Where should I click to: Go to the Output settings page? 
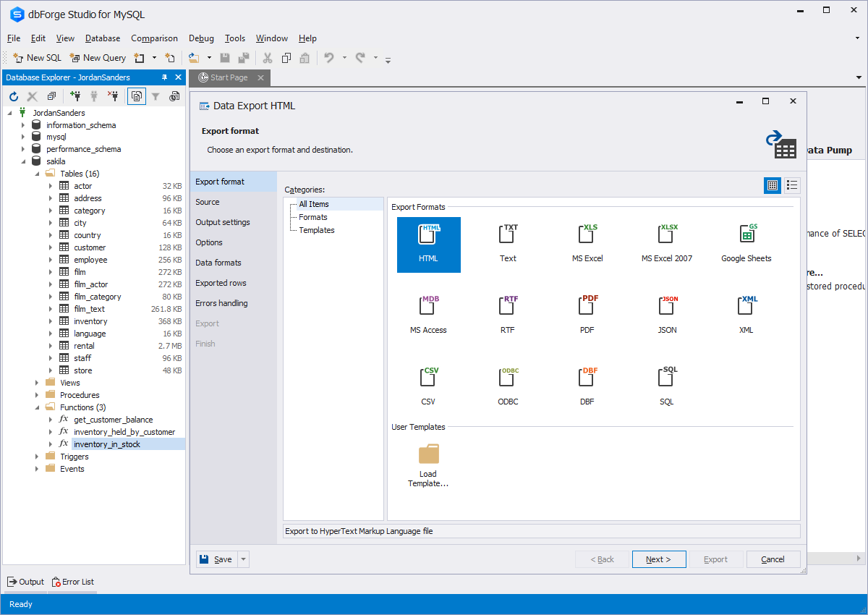(233, 222)
